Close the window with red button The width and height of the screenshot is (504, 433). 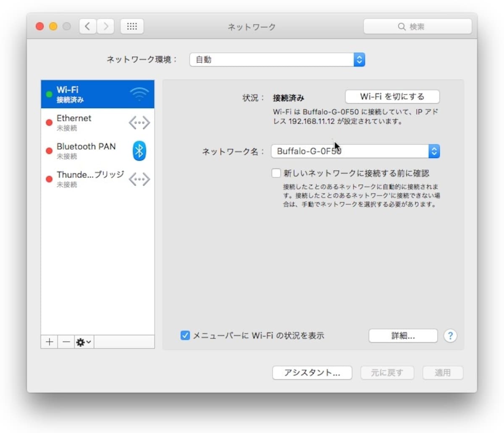40,26
